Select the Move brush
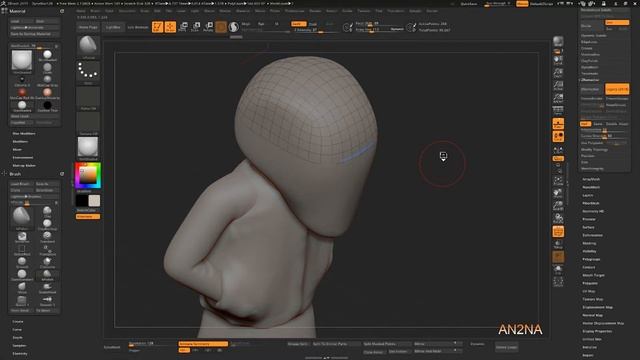The width and height of the screenshot is (640, 360). coord(22,288)
